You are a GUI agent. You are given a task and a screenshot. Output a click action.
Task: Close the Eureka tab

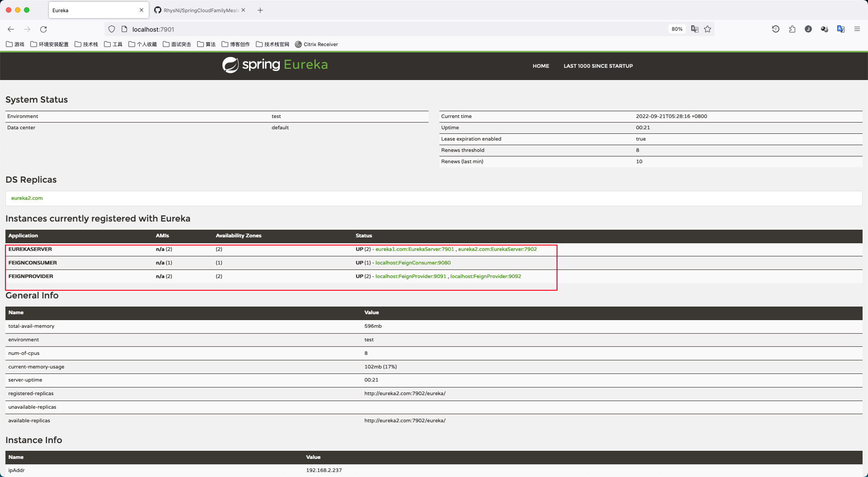[x=142, y=10]
